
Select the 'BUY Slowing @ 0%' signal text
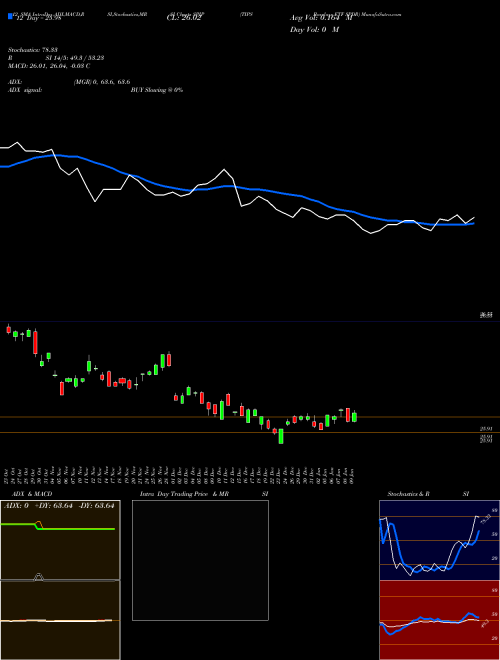tap(157, 90)
